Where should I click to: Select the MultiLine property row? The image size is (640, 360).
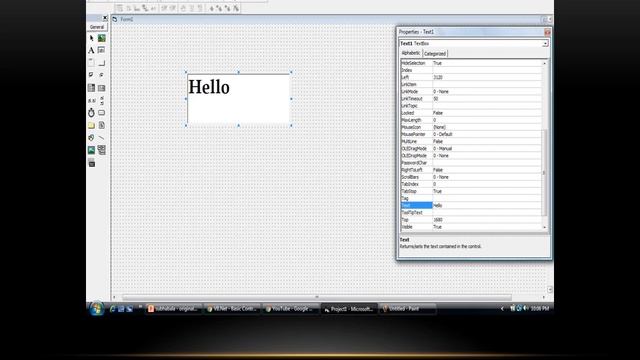pyautogui.click(x=471, y=141)
